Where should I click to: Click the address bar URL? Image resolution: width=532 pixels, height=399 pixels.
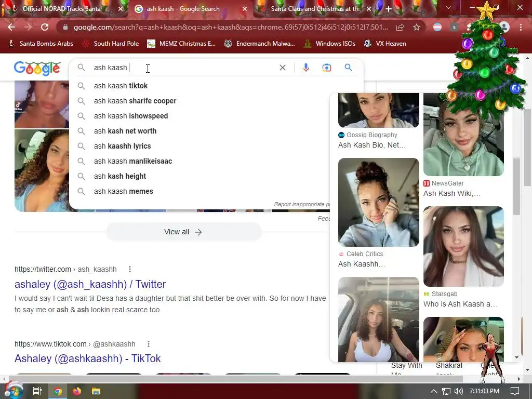pos(230,27)
